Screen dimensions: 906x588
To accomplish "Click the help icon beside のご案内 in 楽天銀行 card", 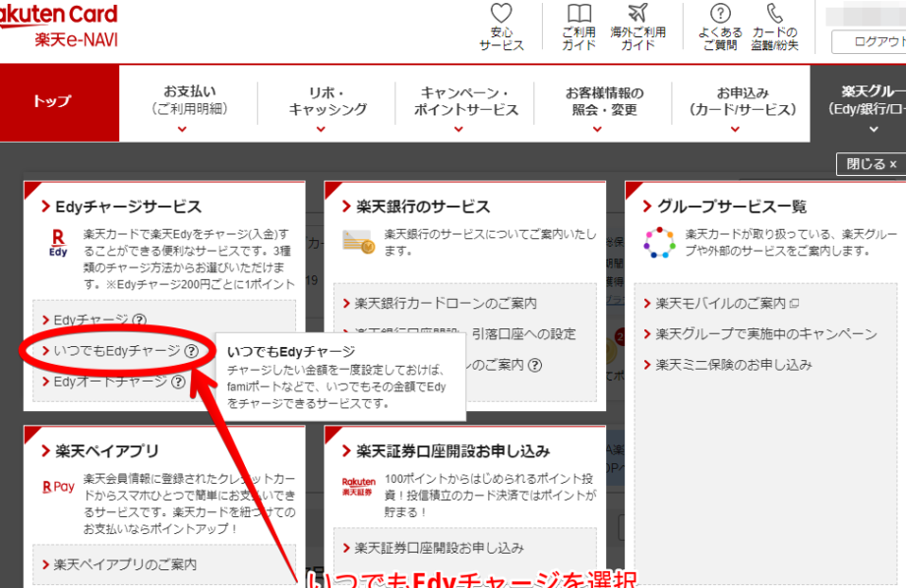I will tap(535, 365).
